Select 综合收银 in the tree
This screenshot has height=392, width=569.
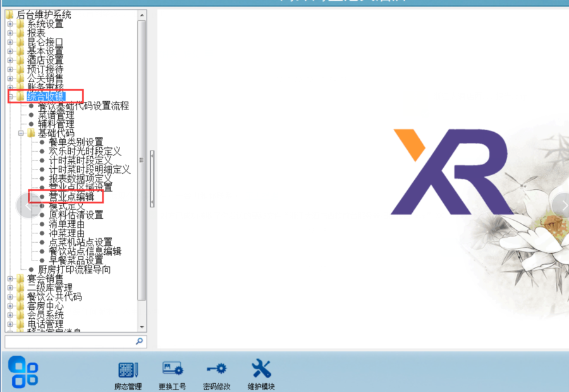pyautogui.click(x=46, y=97)
